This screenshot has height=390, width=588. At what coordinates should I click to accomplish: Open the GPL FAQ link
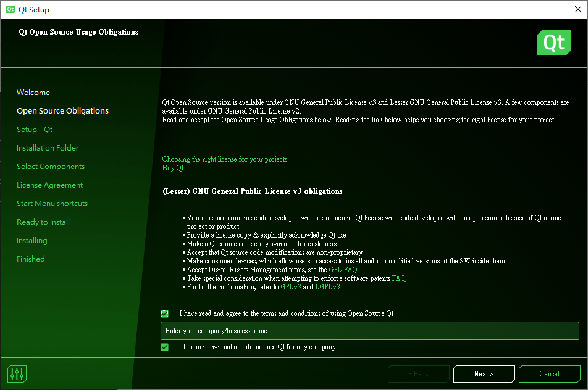point(343,270)
